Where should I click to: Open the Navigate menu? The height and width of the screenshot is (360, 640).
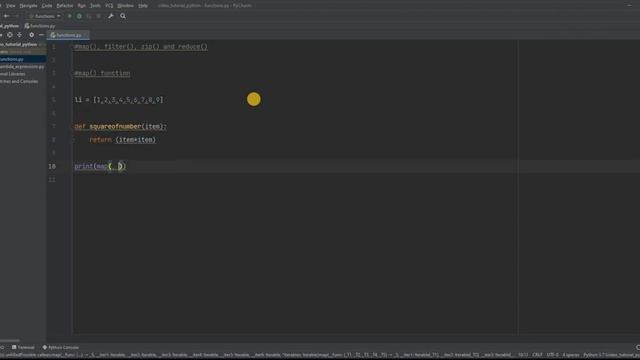pos(29,6)
